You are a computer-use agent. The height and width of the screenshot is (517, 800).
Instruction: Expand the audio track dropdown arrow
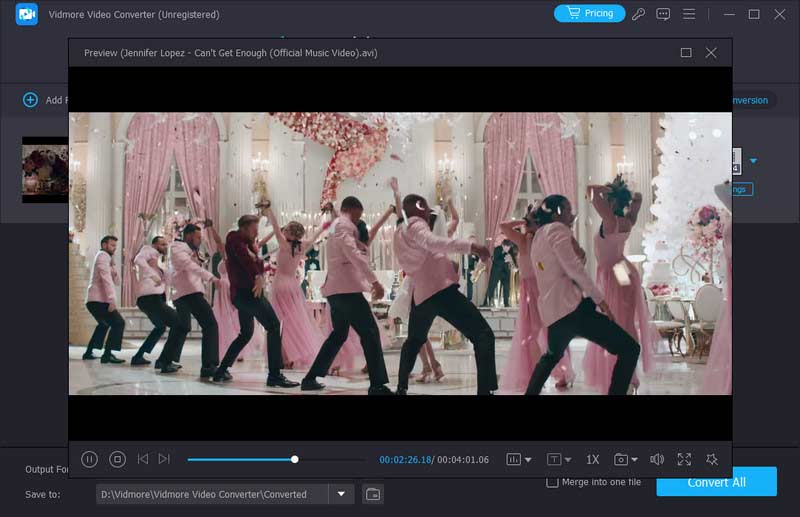[528, 460]
